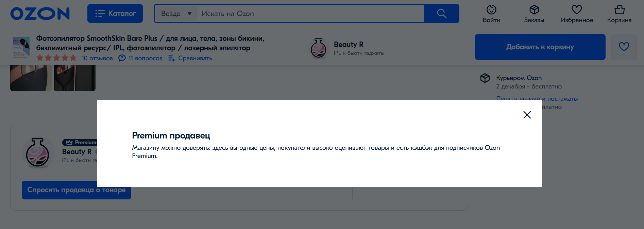Close the Premium продавец popup
644x229 pixels.
click(x=527, y=115)
